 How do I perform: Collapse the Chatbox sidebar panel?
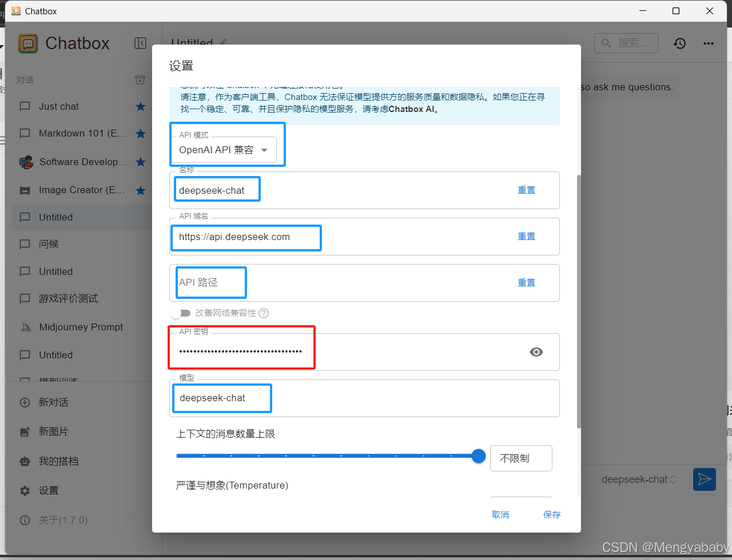140,43
